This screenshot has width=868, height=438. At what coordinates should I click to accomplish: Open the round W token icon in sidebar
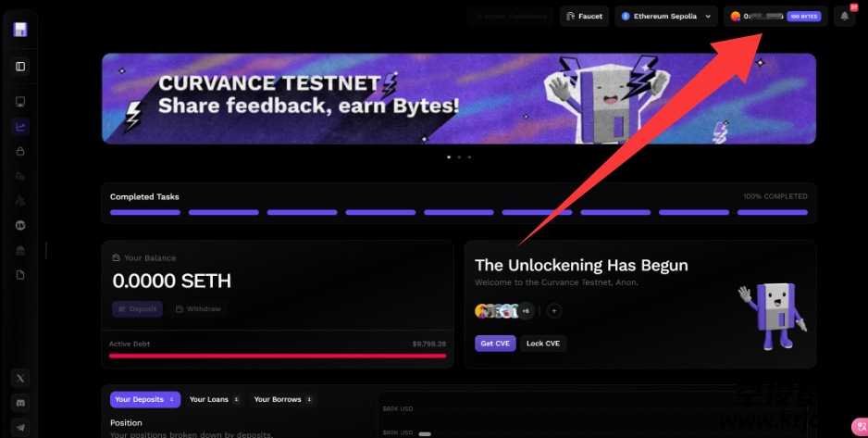(20, 225)
